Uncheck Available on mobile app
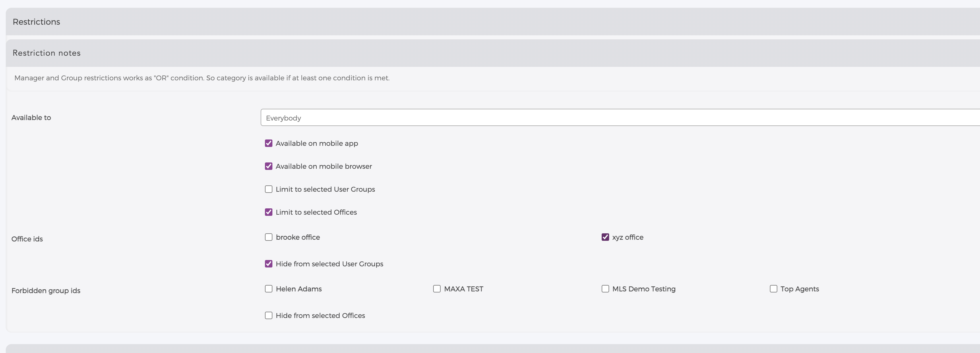The image size is (980, 353). 269,143
